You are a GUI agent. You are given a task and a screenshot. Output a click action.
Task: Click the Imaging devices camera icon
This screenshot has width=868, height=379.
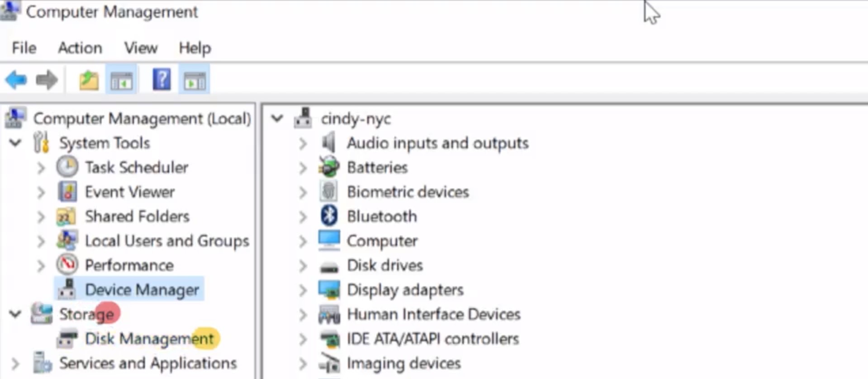(x=329, y=363)
